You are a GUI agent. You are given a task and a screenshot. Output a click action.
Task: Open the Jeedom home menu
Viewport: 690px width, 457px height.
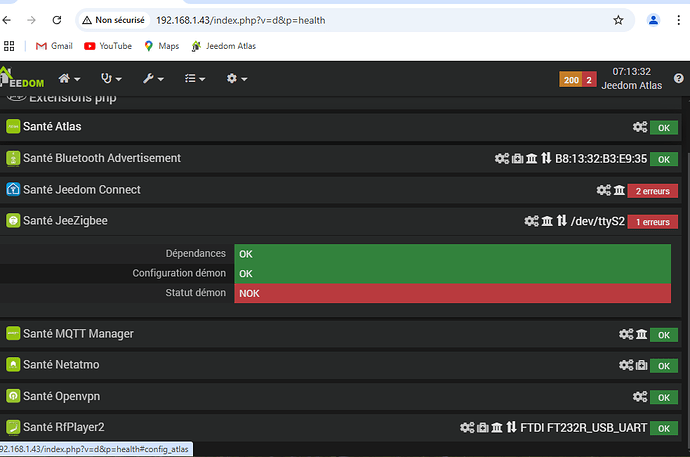(69, 79)
